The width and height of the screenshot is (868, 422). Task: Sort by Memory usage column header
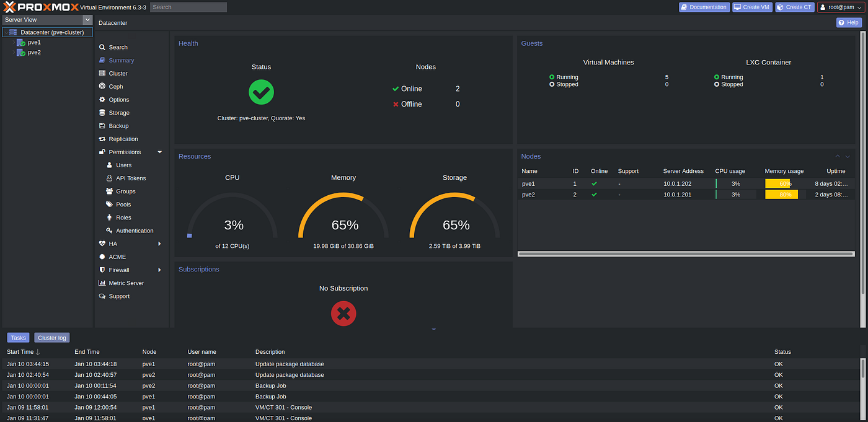tap(784, 171)
